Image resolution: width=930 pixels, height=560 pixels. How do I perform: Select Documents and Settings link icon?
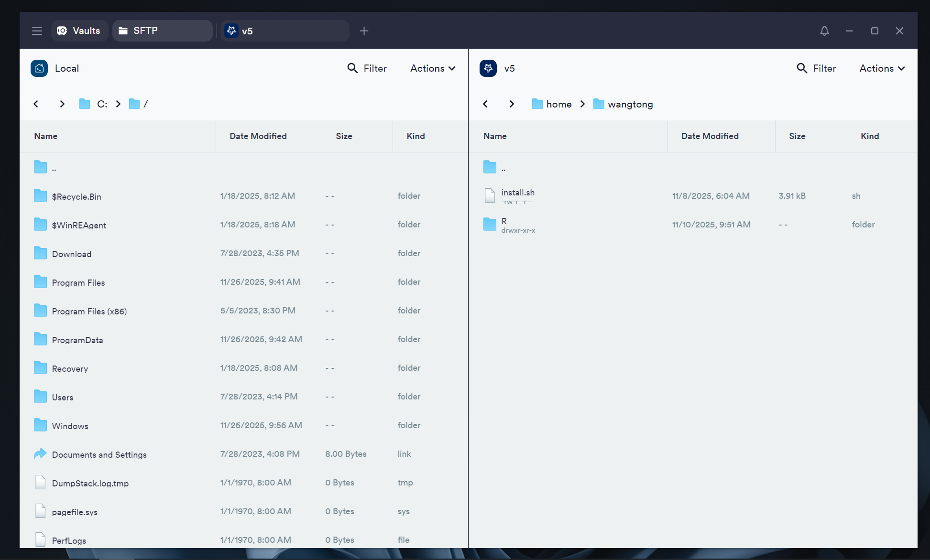(x=41, y=454)
